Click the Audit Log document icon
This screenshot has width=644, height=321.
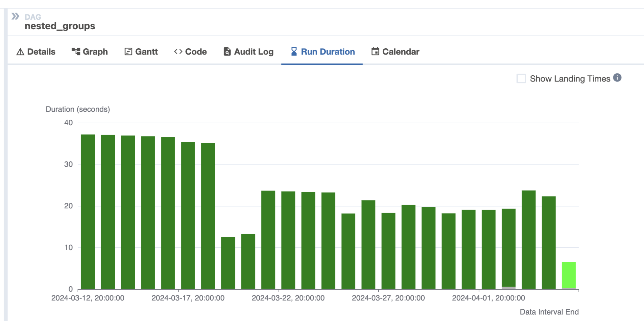click(x=227, y=52)
